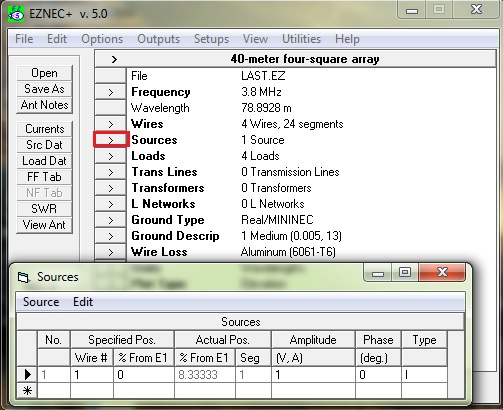Click the Ant Notes button

click(44, 105)
